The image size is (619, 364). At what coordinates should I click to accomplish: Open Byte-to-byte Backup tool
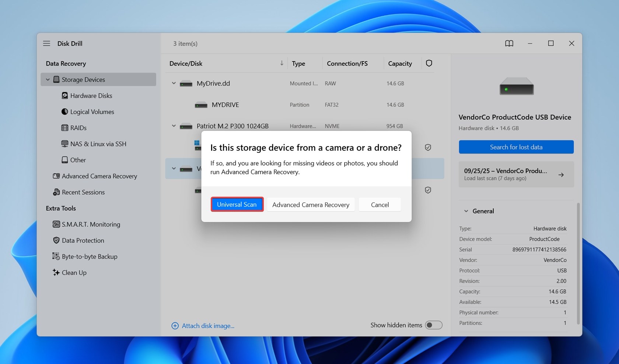pyautogui.click(x=89, y=257)
